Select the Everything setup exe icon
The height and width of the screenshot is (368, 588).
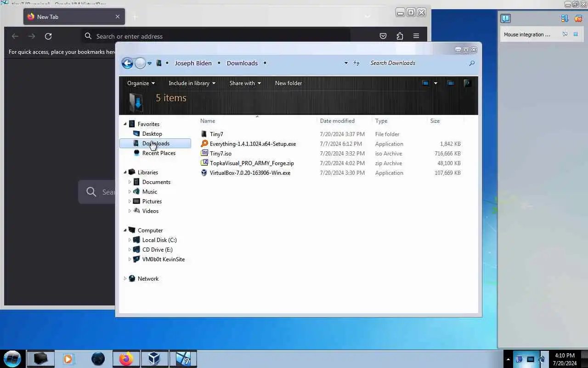coord(204,144)
